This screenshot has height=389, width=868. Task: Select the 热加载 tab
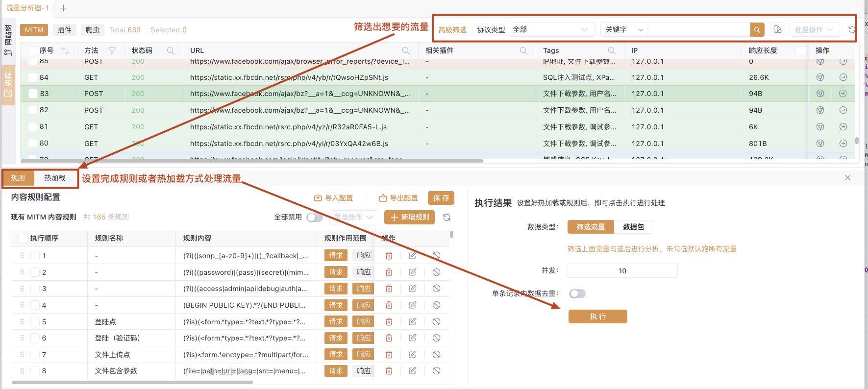[55, 178]
